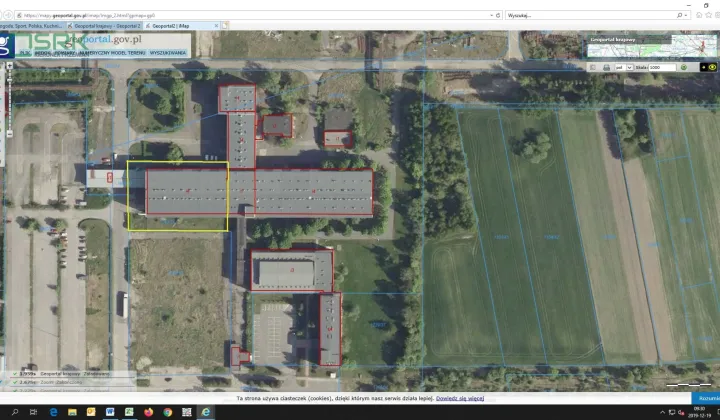Viewport: 720px width, 420px height.
Task: Click the Geoportal logo icon at top left
Action: pyautogui.click(x=6, y=45)
